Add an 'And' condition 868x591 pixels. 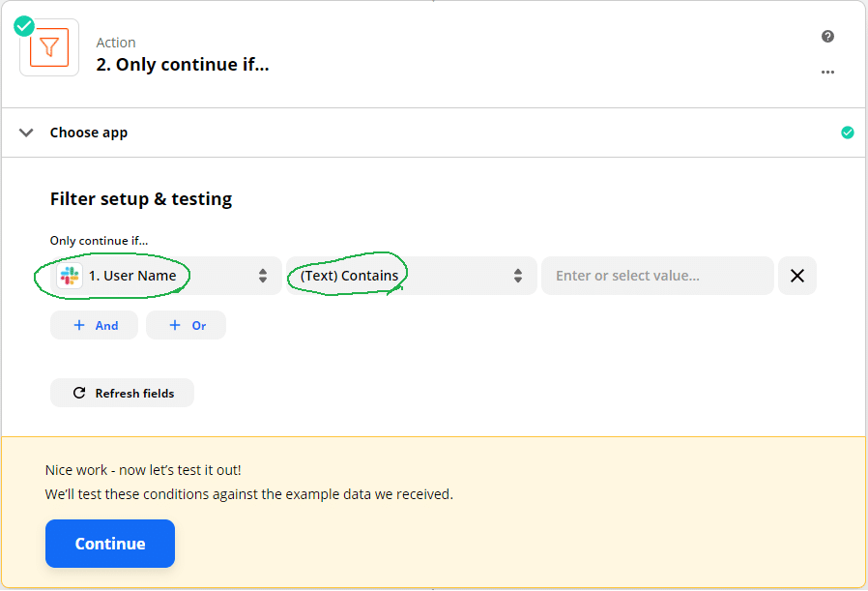pyautogui.click(x=94, y=325)
